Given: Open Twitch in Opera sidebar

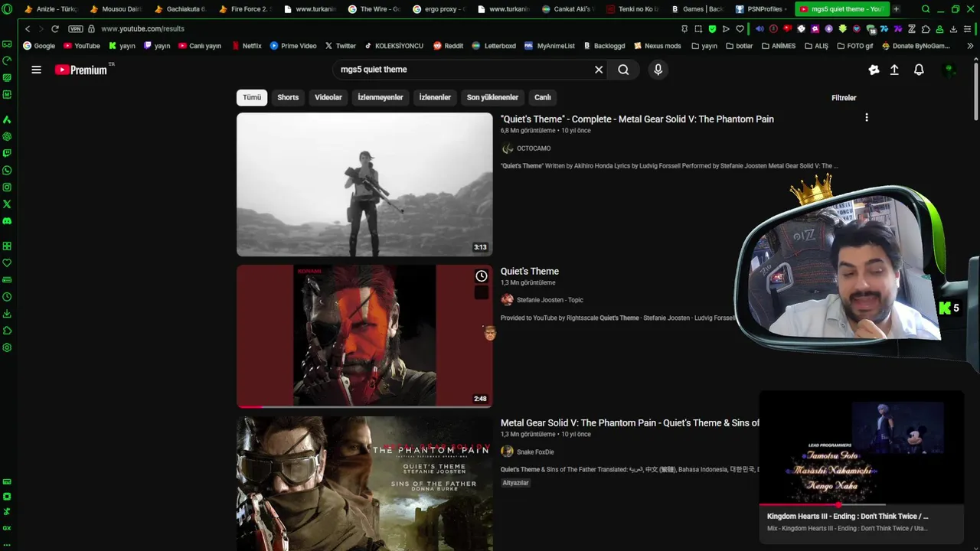Looking at the screenshot, I should [x=7, y=153].
